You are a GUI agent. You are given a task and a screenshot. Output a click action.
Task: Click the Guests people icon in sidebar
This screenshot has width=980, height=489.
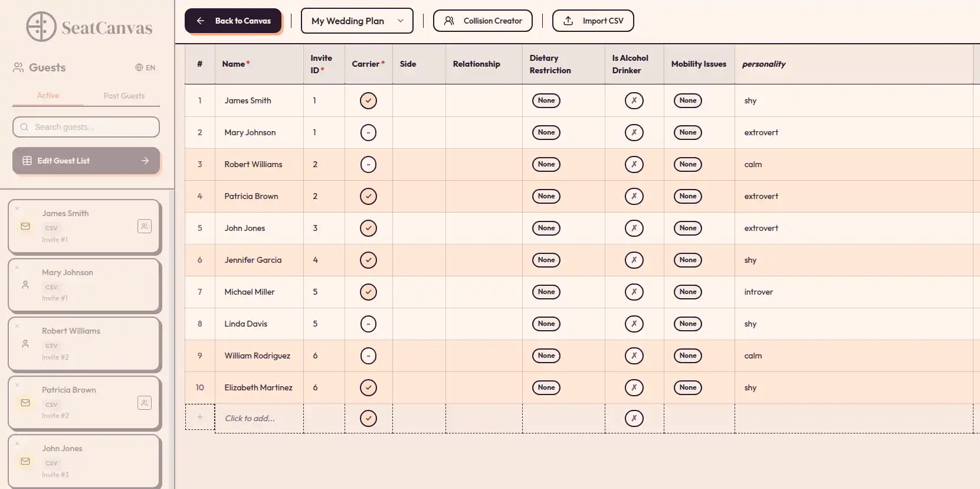pos(18,67)
